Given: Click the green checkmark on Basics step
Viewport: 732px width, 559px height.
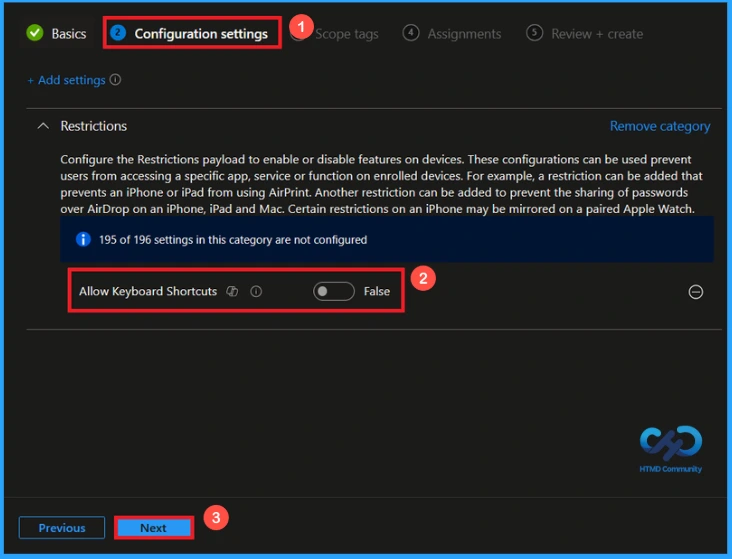Looking at the screenshot, I should click(35, 33).
